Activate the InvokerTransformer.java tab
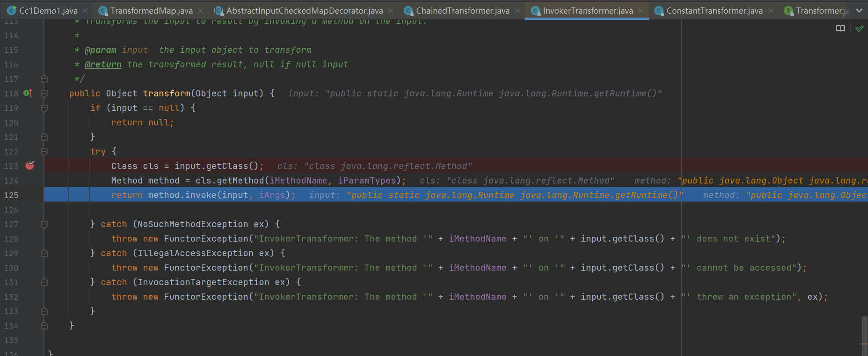The image size is (868, 356). pyautogui.click(x=588, y=11)
